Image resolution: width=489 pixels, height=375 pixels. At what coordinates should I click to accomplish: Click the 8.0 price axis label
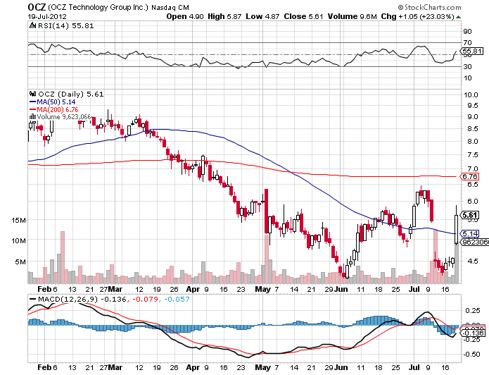coord(472,141)
